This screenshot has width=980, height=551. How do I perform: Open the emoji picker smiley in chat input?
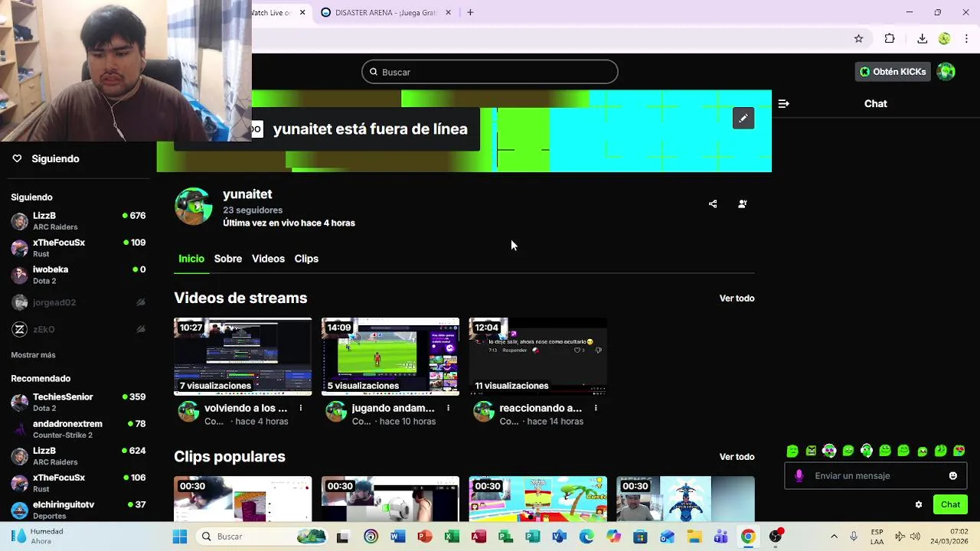point(952,475)
